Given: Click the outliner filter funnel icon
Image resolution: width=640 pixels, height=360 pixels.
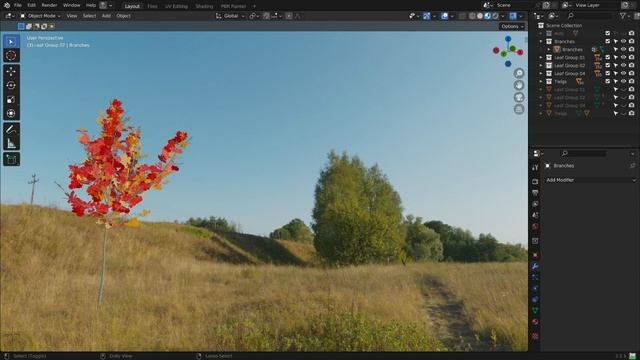Looking at the screenshot, I should [622, 16].
